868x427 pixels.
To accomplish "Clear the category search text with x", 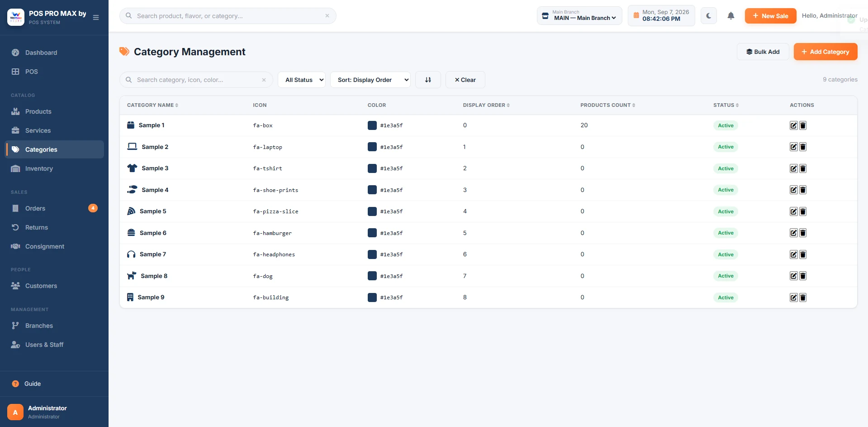I will click(x=264, y=80).
